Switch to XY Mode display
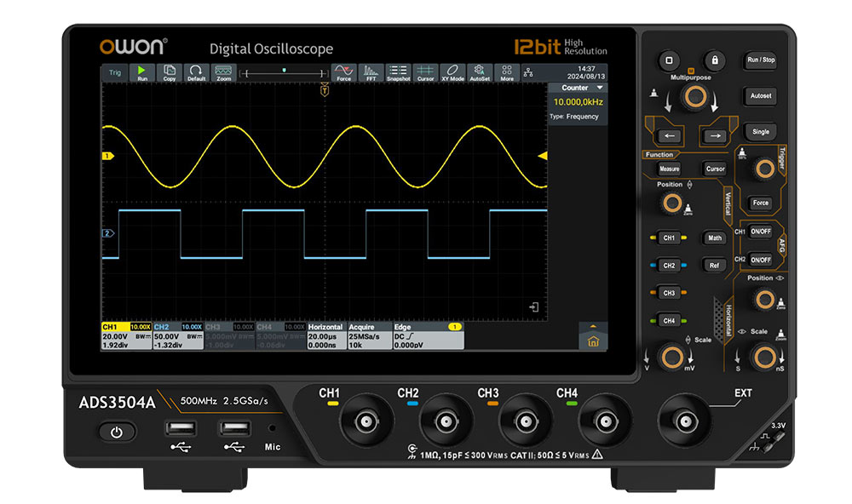852x504 pixels. tap(452, 72)
